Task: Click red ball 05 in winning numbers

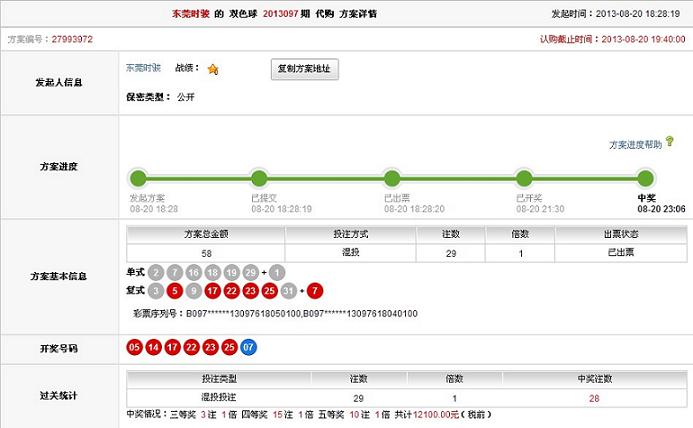Action: click(x=134, y=347)
